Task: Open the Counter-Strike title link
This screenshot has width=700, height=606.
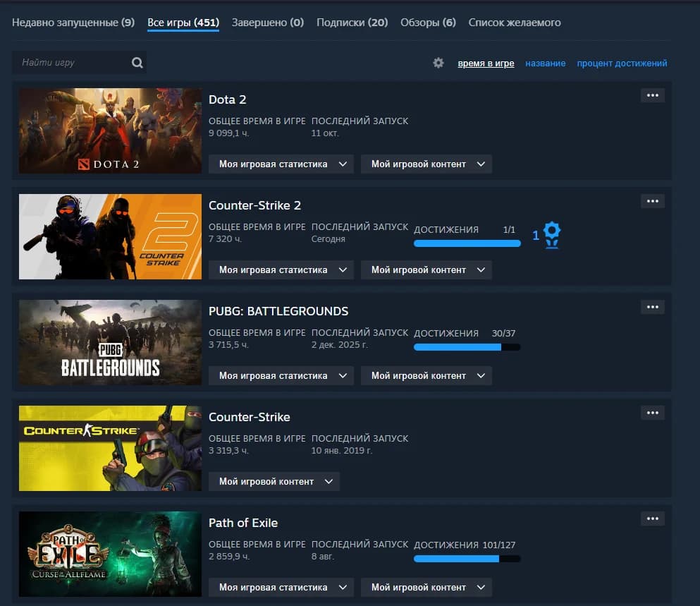Action: (249, 417)
